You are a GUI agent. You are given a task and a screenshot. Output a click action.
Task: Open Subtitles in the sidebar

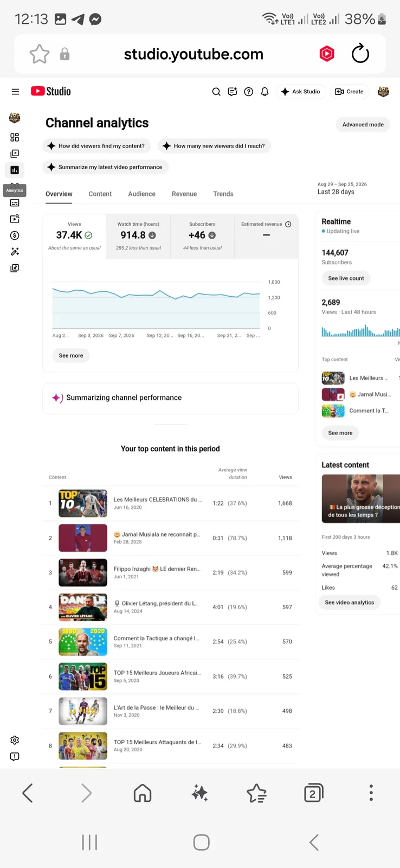pyautogui.click(x=15, y=203)
